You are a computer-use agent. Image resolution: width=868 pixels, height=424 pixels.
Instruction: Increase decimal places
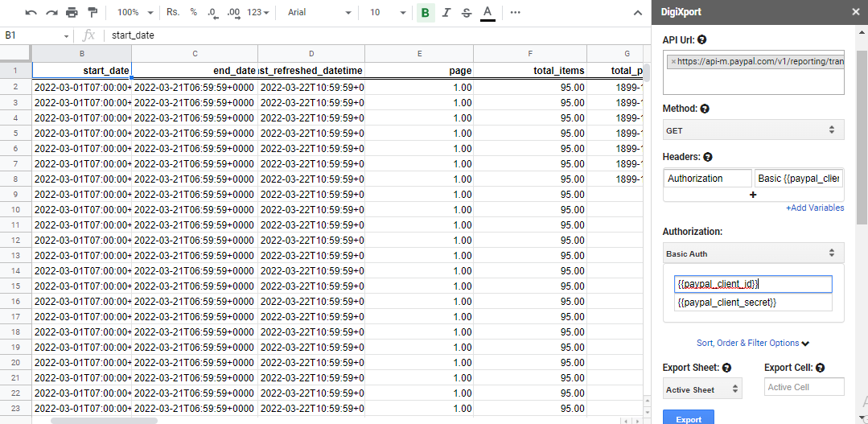tap(233, 12)
